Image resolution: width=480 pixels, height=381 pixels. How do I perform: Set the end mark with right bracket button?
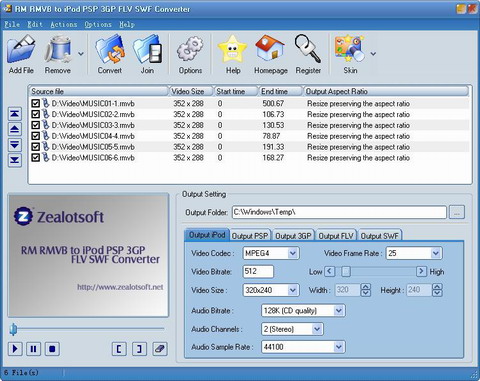[x=139, y=349]
